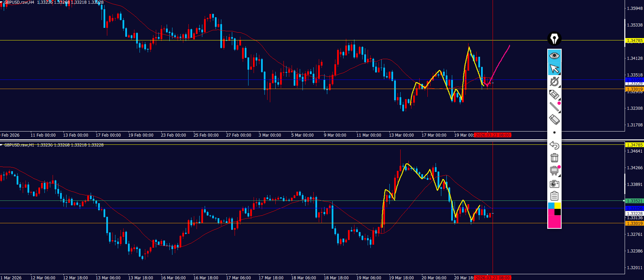This screenshot has height=280, width=644.
Task: Click the small dot size indicator
Action: [x=554, y=133]
